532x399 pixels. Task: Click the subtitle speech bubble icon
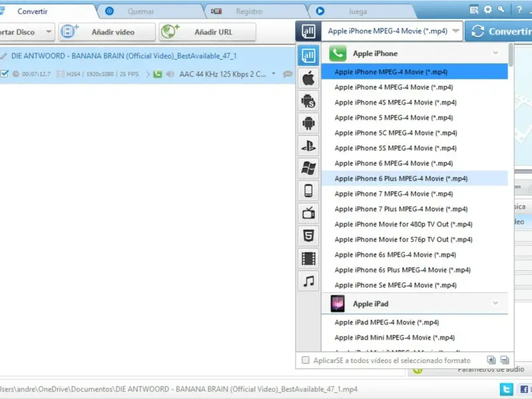point(288,74)
